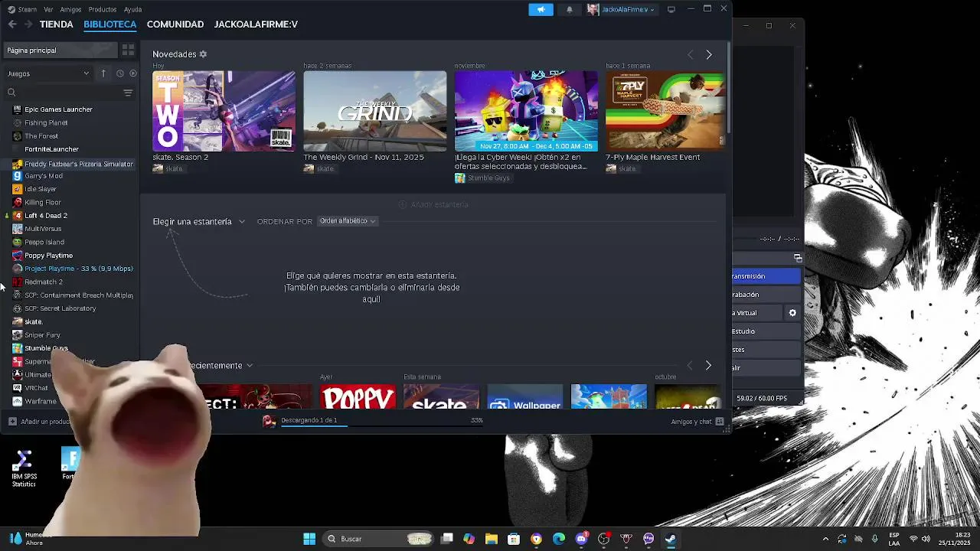Viewport: 980px width, 551px height.
Task: Open Novedades settings gear
Action: (x=203, y=54)
